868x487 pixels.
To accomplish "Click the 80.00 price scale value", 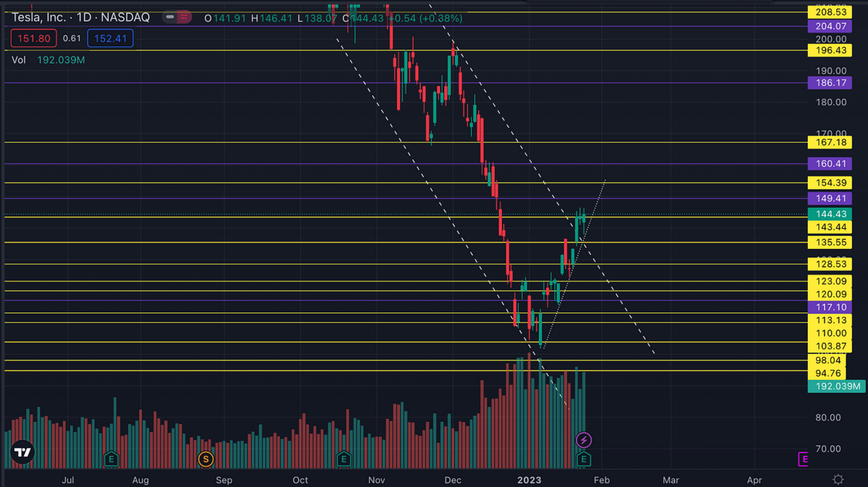I will 829,418.
